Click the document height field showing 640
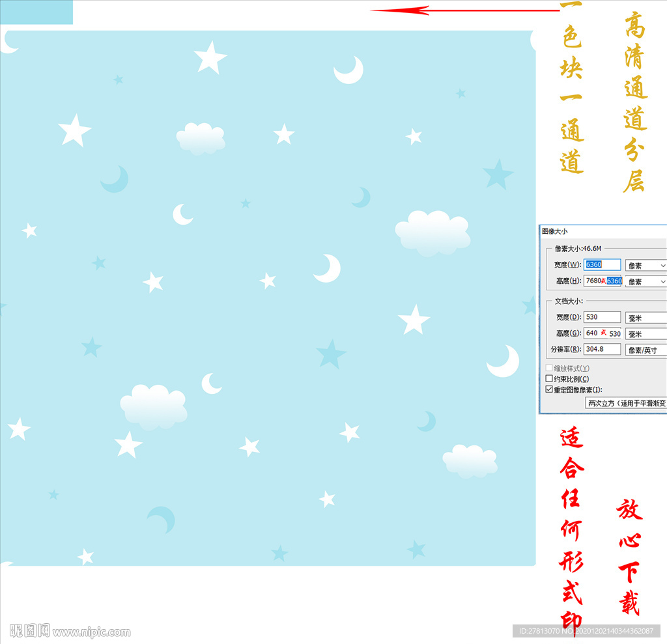The image size is (667, 644). click(603, 333)
